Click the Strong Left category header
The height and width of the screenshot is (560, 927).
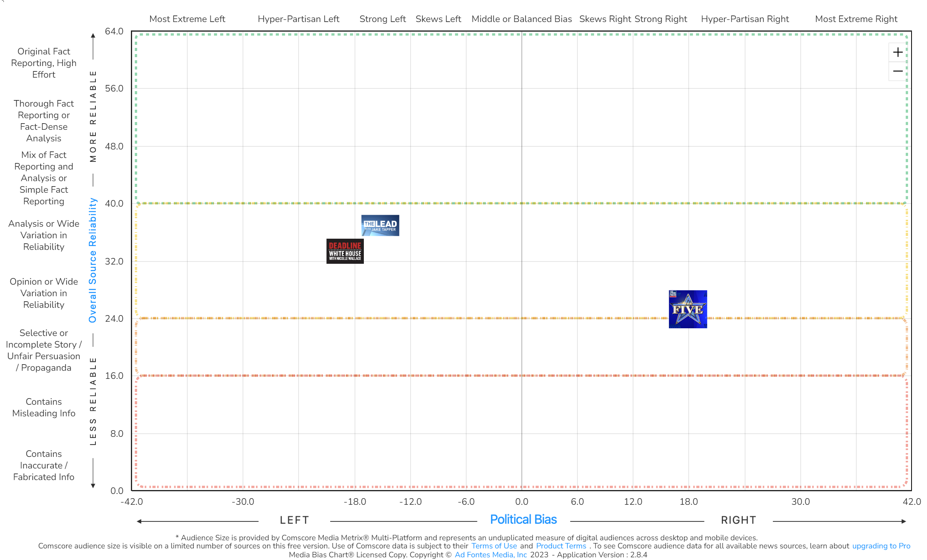(382, 19)
